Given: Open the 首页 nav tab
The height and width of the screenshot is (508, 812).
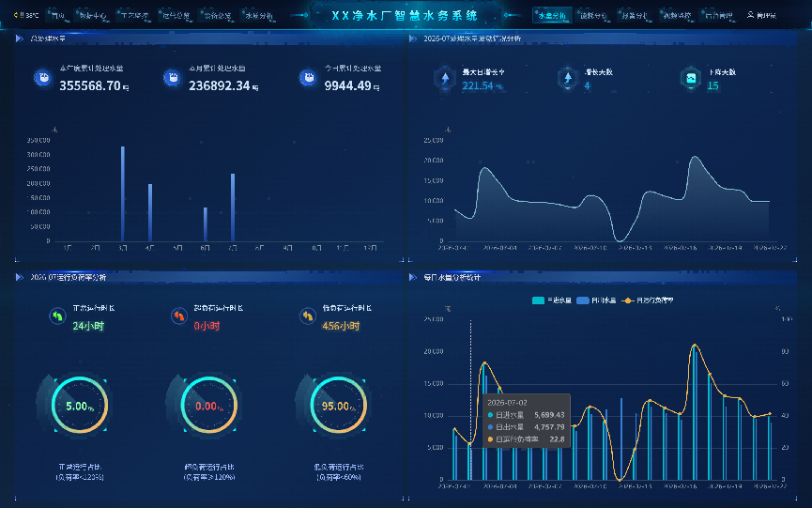Looking at the screenshot, I should click(58, 16).
